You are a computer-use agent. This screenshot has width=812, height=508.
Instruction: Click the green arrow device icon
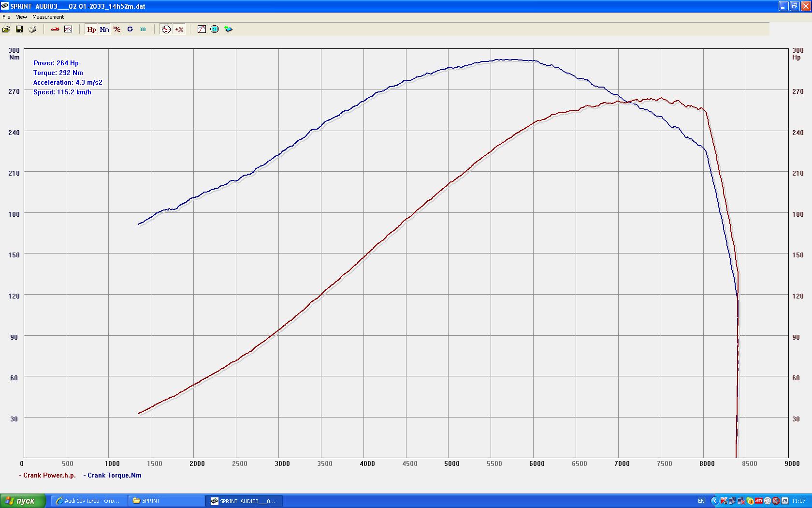(228, 30)
